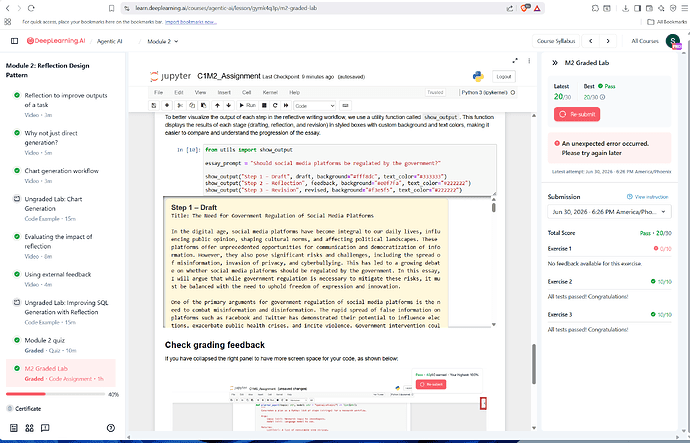Open 'Chart generation workflow' video lesson
Screen dimensions: 690x443
[x=61, y=175]
